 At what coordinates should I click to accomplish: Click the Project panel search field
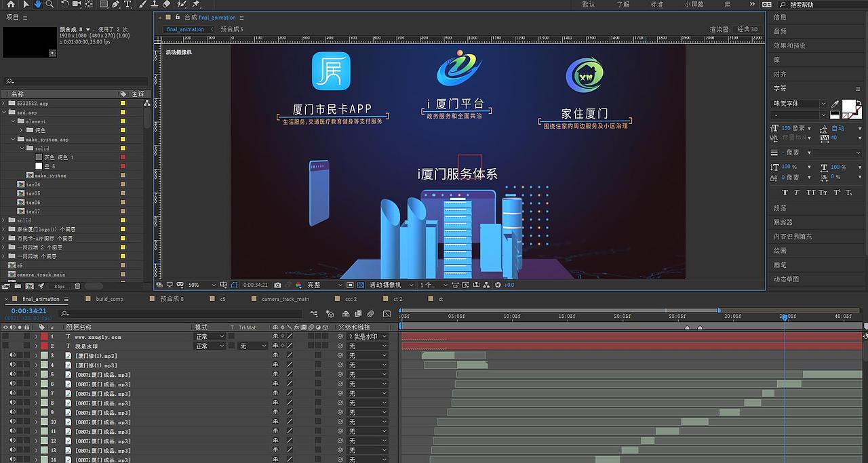(75, 81)
